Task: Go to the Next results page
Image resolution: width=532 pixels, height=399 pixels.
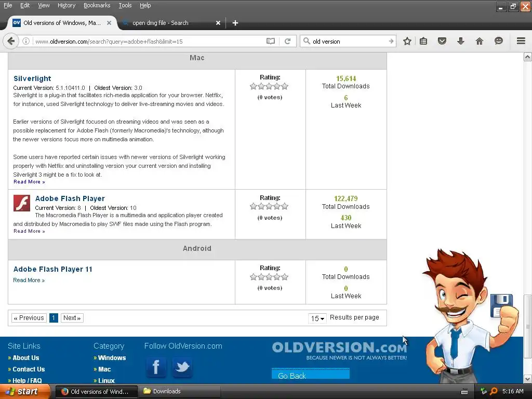Action: click(72, 318)
